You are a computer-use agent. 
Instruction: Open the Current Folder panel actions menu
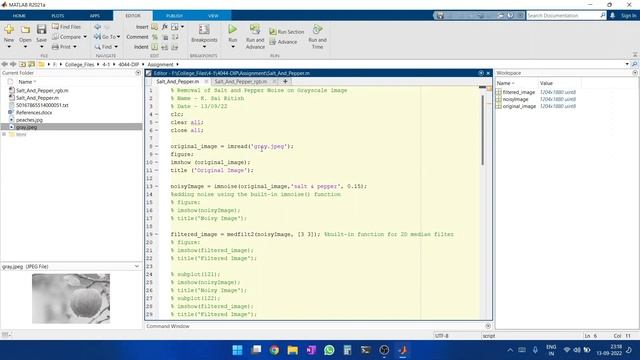tap(138, 73)
